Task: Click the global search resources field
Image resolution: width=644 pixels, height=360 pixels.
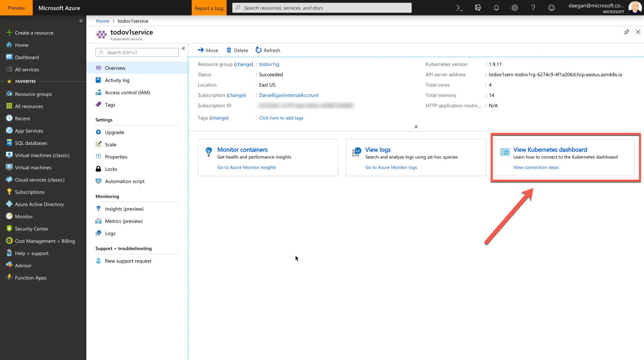Action: coord(322,8)
